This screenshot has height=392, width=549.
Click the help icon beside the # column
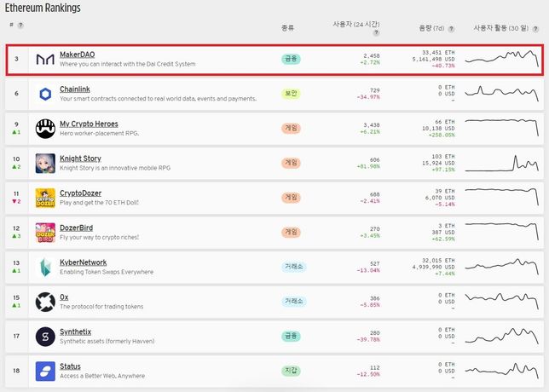(20, 25)
